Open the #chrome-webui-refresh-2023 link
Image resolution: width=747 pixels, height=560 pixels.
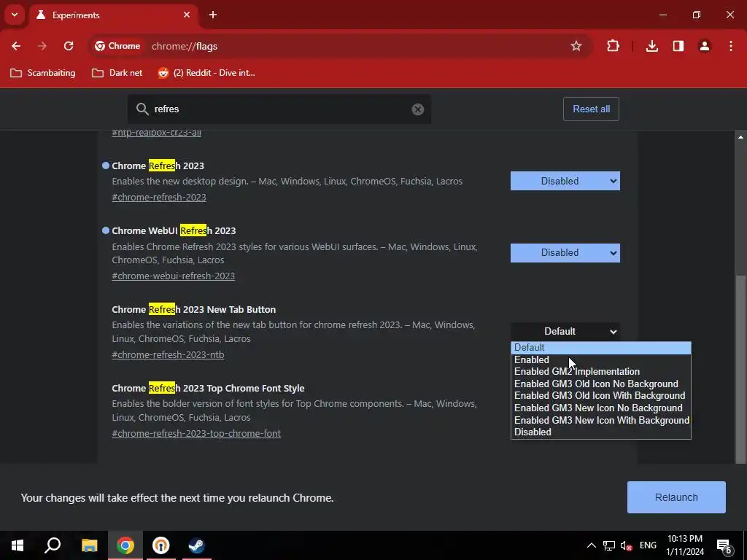174,276
